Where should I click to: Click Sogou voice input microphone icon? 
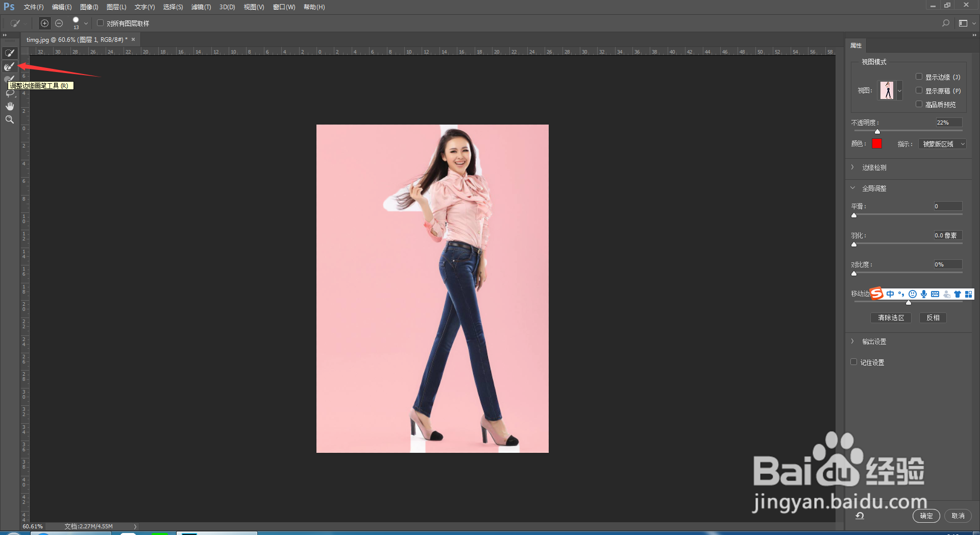[x=924, y=294]
